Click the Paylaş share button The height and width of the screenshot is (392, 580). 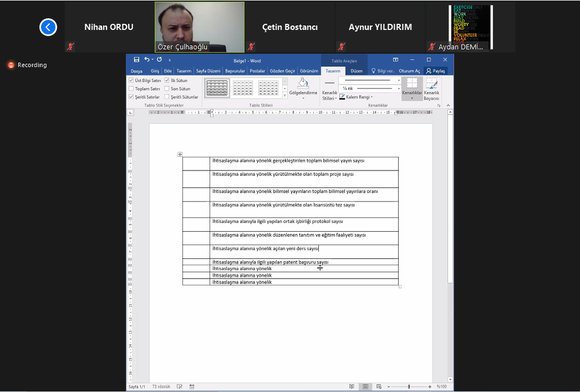click(436, 71)
